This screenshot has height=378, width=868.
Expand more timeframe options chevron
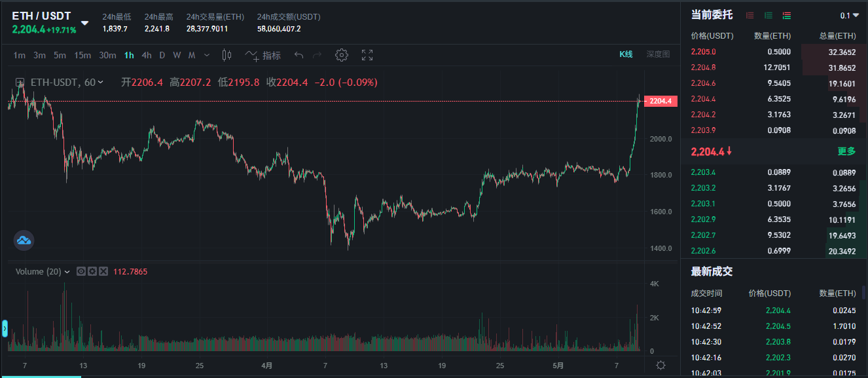pyautogui.click(x=208, y=55)
